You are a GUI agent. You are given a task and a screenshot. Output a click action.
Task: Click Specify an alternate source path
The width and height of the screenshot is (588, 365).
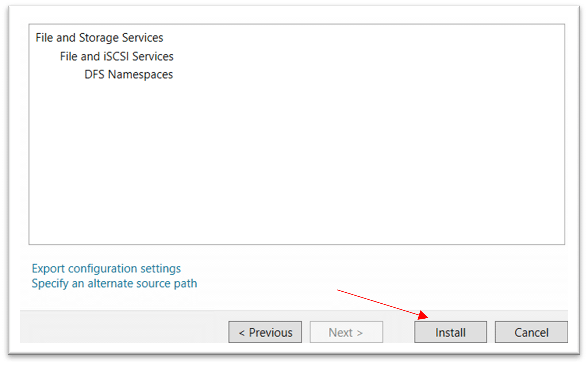point(114,284)
